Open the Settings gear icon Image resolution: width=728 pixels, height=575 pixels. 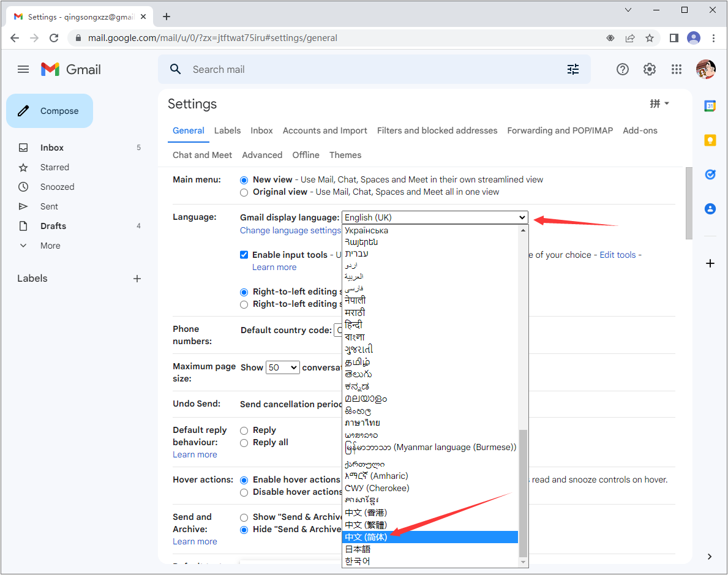point(649,69)
